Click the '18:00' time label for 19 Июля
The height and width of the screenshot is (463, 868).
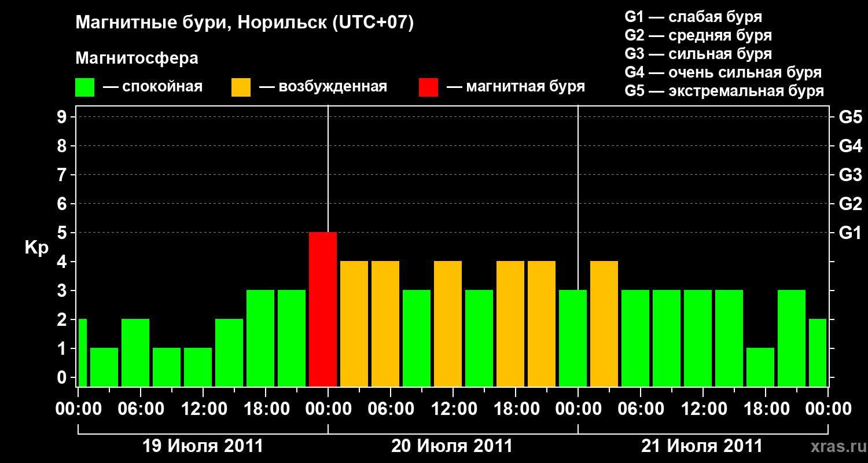click(x=266, y=409)
